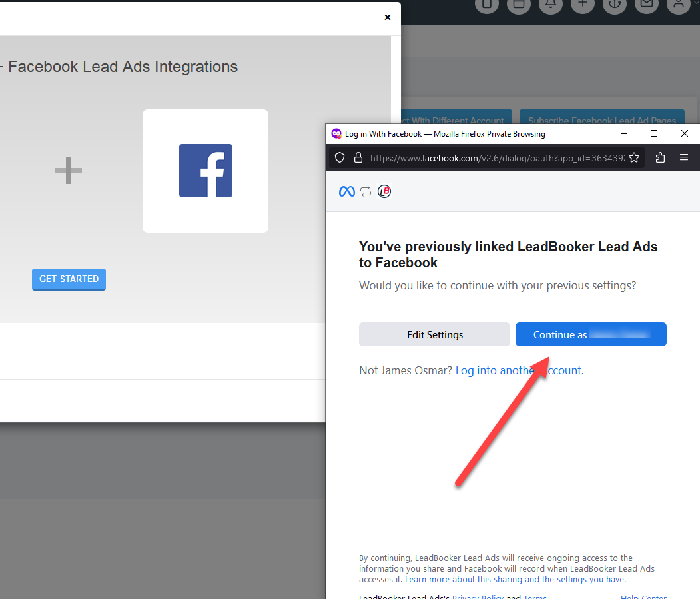Click the Meta logo icon

tap(346, 192)
